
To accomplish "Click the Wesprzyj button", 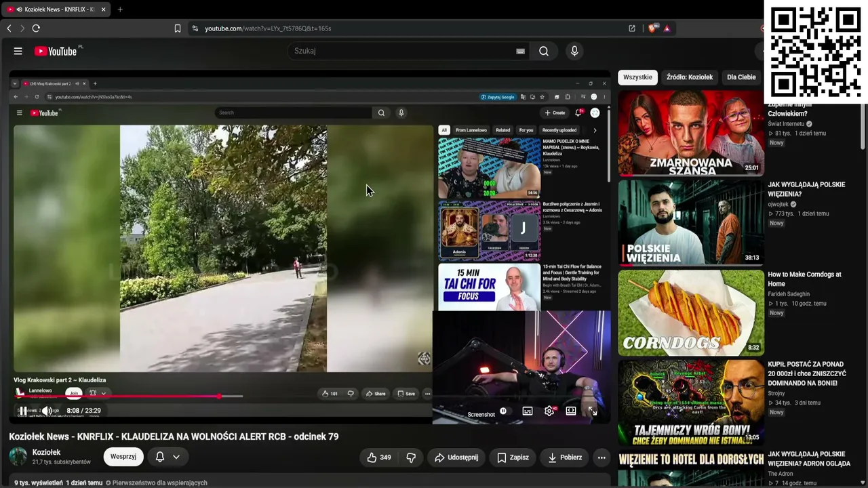I will tap(123, 457).
